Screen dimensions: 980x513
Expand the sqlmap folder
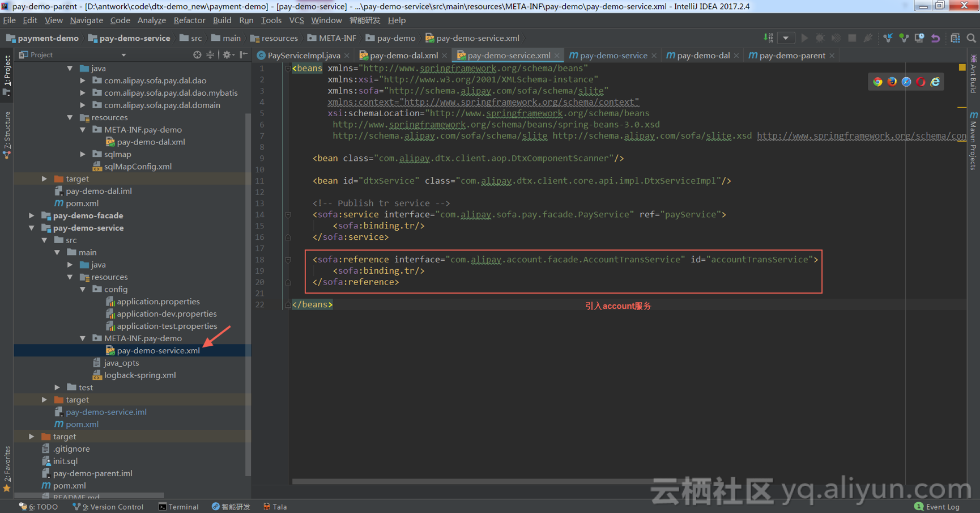83,154
